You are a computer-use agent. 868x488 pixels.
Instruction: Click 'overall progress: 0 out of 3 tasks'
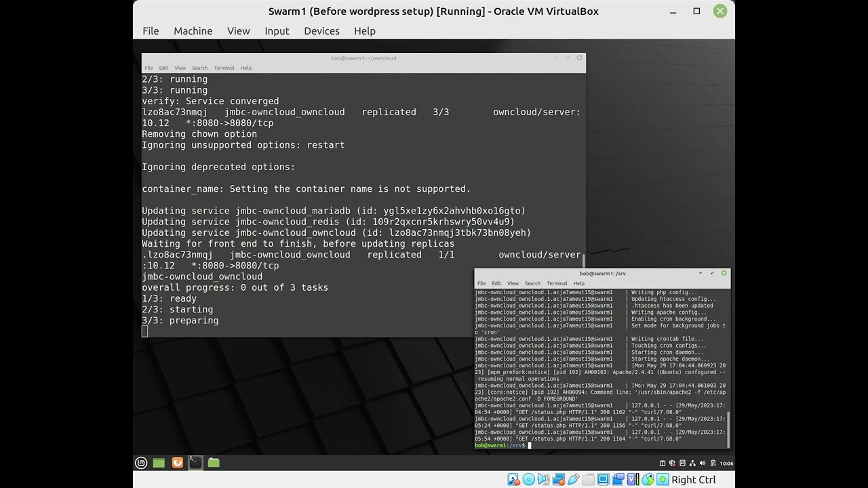pyautogui.click(x=235, y=287)
